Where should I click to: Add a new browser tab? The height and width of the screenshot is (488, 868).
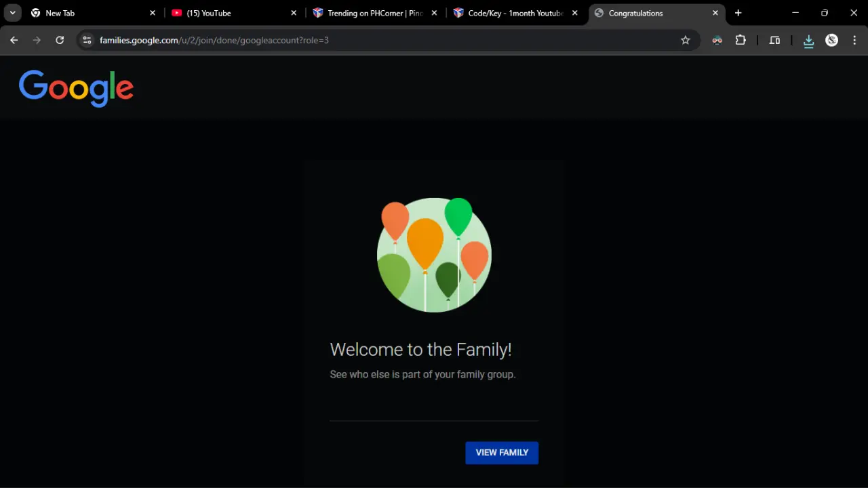[x=738, y=13]
